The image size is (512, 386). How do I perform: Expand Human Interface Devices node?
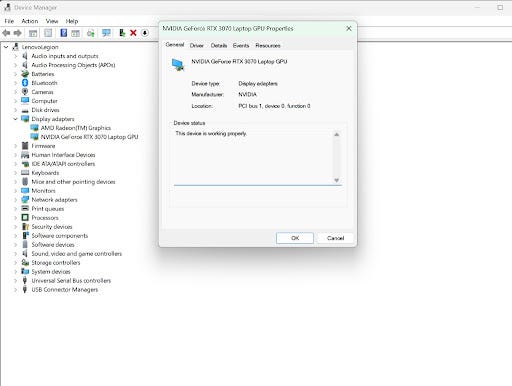tap(15, 155)
